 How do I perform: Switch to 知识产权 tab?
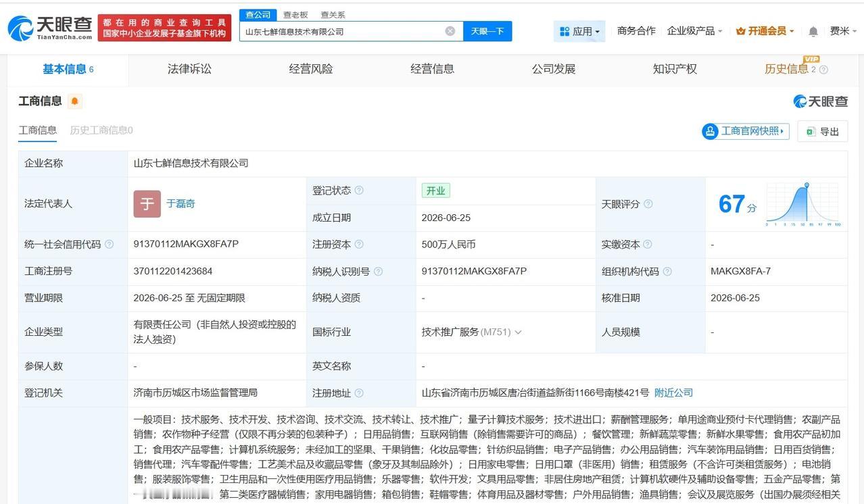pos(675,69)
